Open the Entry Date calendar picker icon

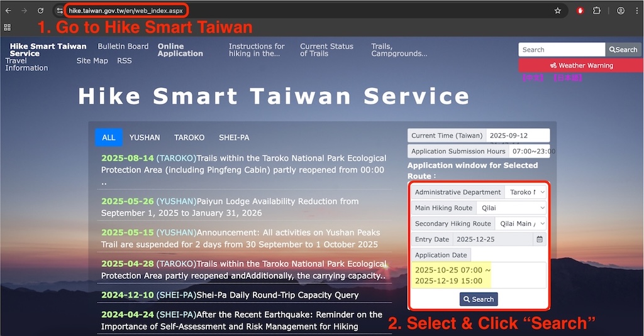540,239
